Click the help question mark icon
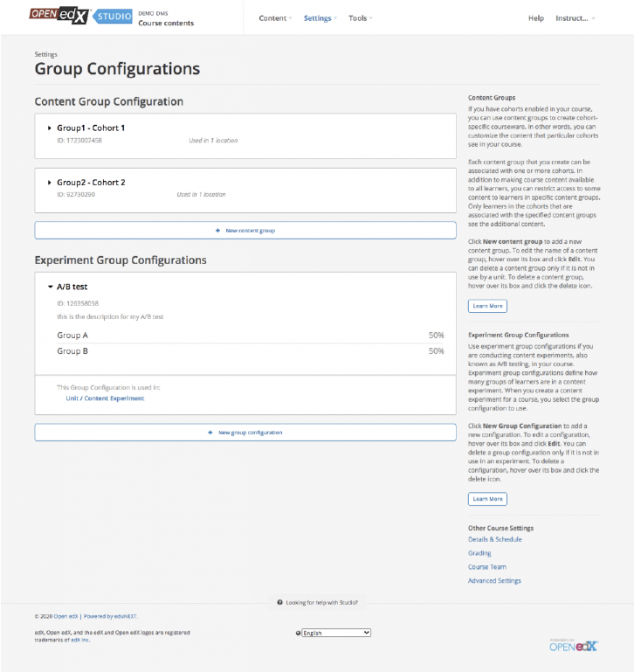 pos(279,603)
